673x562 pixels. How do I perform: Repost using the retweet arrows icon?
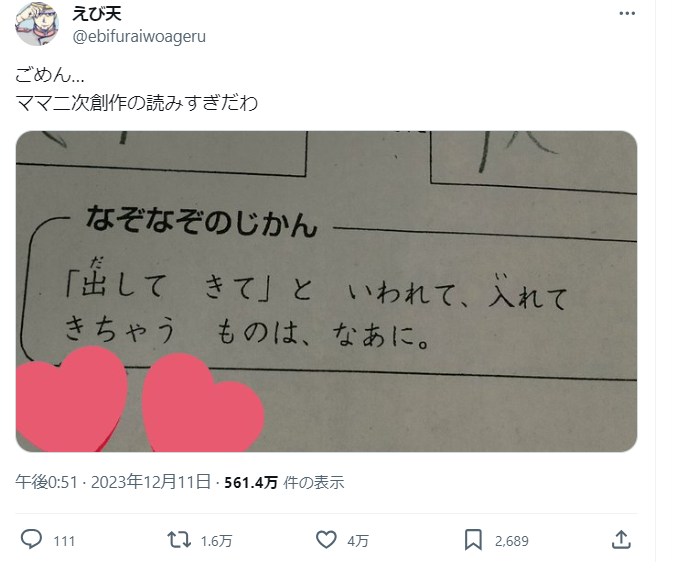[x=179, y=540]
